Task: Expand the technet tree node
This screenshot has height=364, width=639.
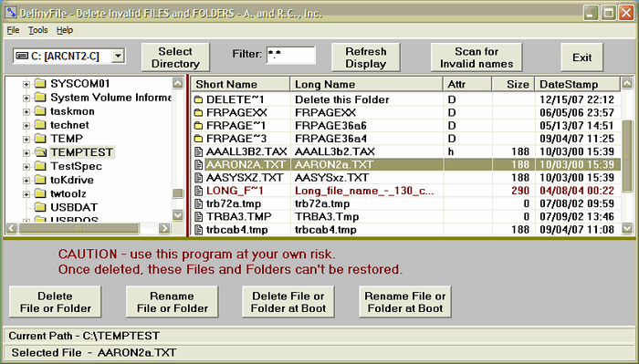Action: (26, 126)
